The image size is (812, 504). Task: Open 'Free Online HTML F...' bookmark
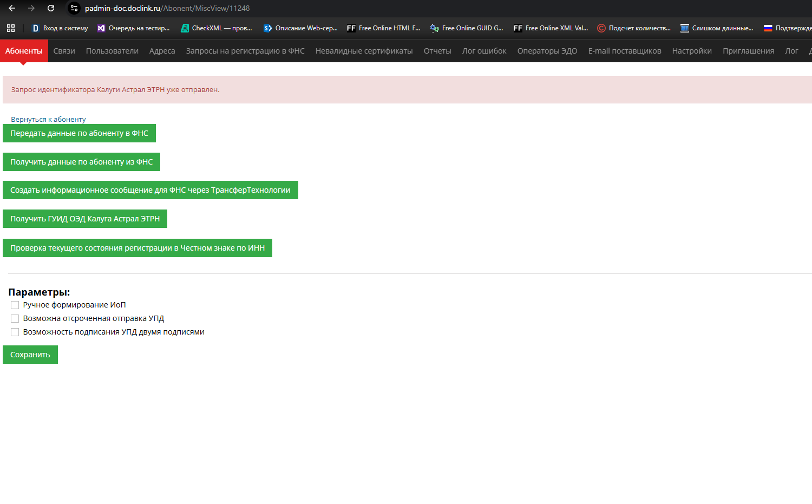383,28
